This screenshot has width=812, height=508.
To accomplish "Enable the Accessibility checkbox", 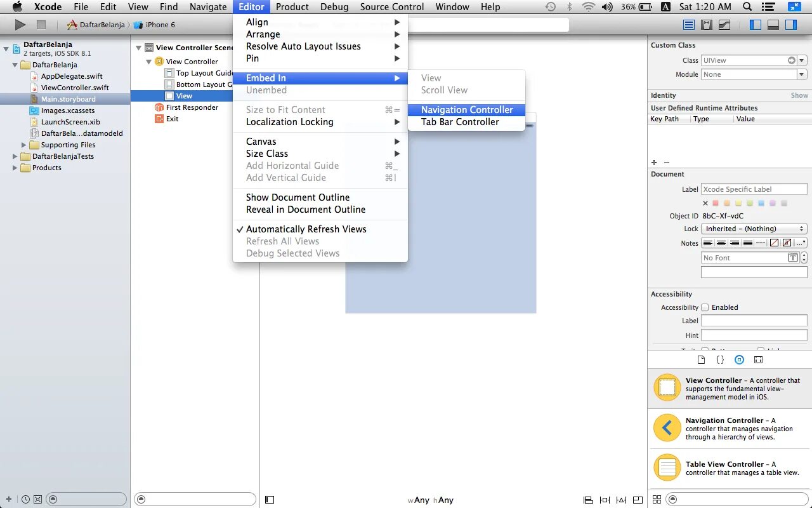I will [705, 307].
